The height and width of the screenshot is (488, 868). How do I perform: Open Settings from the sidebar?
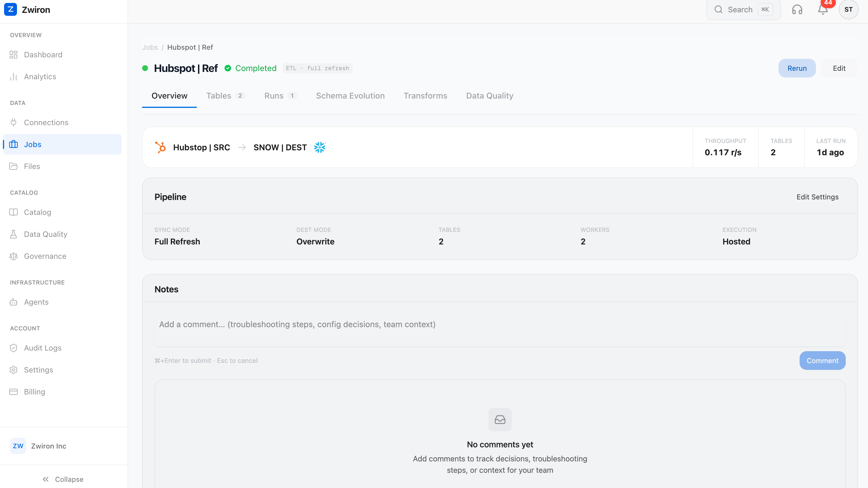(62, 370)
